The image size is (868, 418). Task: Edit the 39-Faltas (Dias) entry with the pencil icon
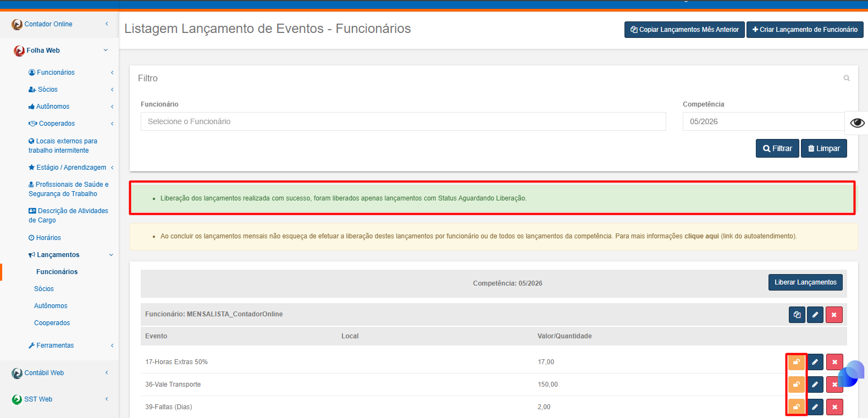click(x=815, y=407)
